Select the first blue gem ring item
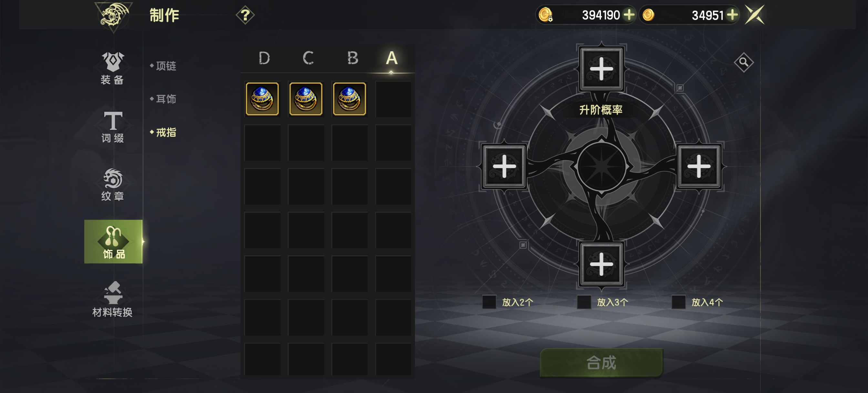The height and width of the screenshot is (393, 868). coord(262,99)
